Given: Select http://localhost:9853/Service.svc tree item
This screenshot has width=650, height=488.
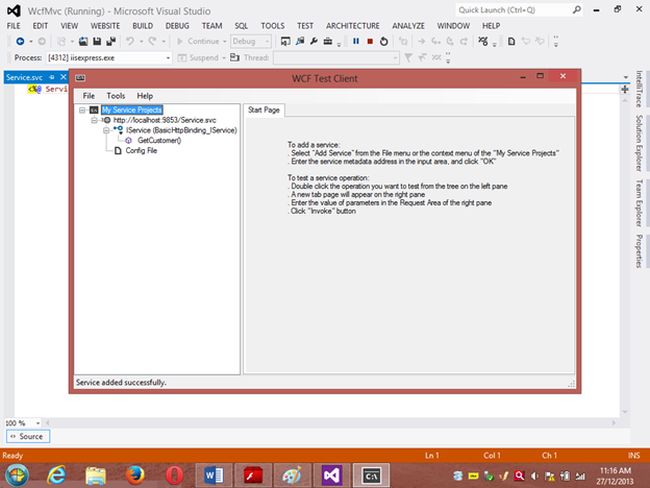Looking at the screenshot, I should click(165, 120).
